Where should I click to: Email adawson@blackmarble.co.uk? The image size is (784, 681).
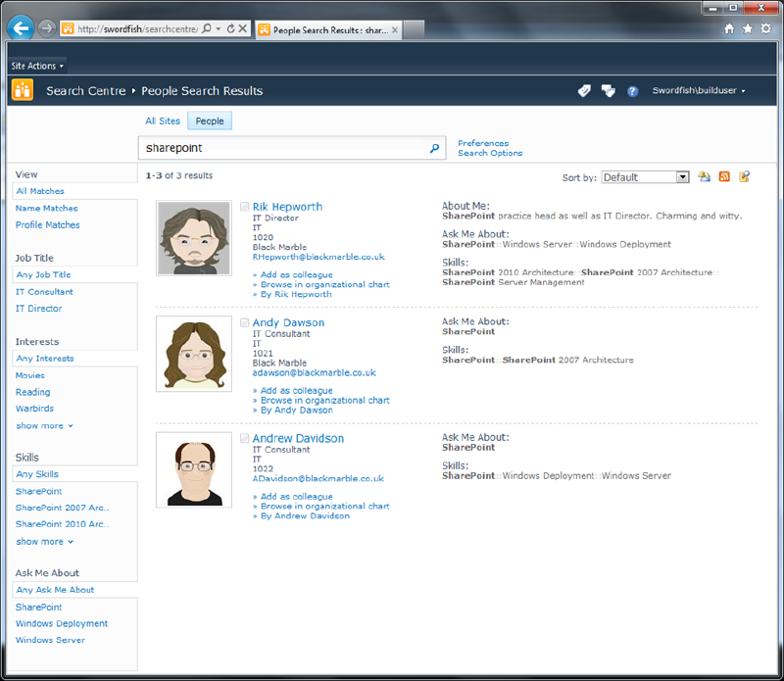314,372
